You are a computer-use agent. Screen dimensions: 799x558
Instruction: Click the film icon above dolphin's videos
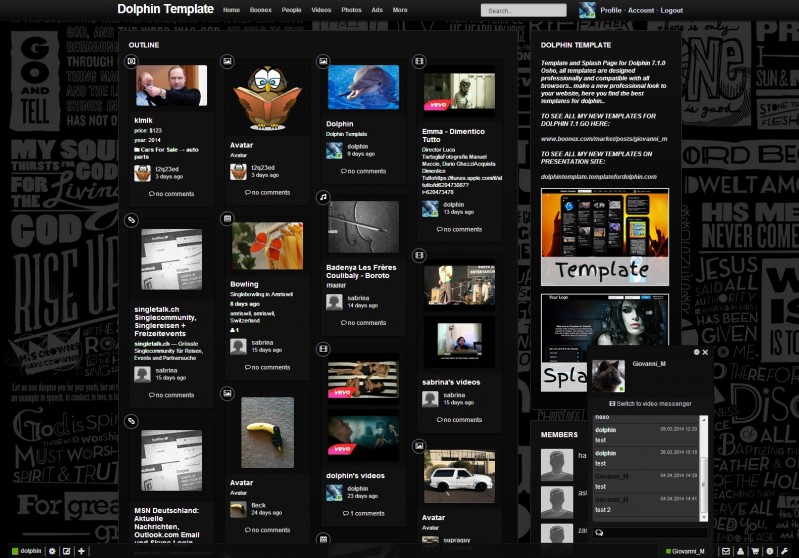[323, 349]
